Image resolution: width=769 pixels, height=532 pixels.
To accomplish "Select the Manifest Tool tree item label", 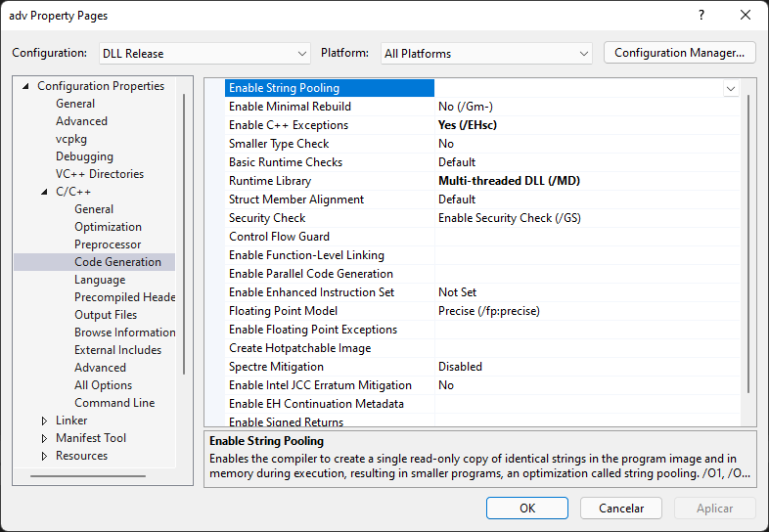I will 91,438.
